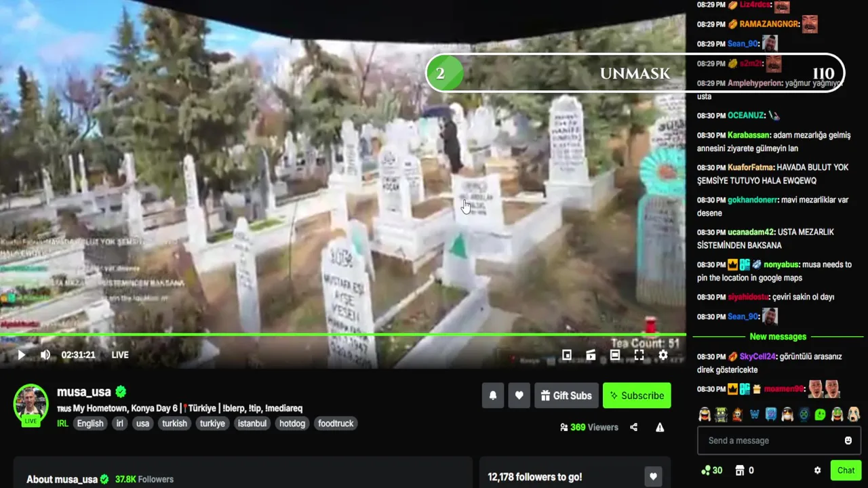Click the clip creation icon in player controls
The width and height of the screenshot is (868, 488).
click(591, 354)
